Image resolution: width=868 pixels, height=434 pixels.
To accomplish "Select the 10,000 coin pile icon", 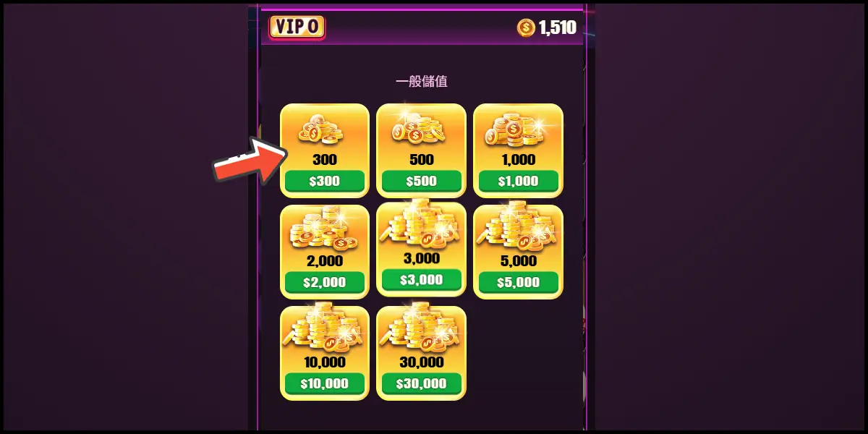I will (x=325, y=329).
